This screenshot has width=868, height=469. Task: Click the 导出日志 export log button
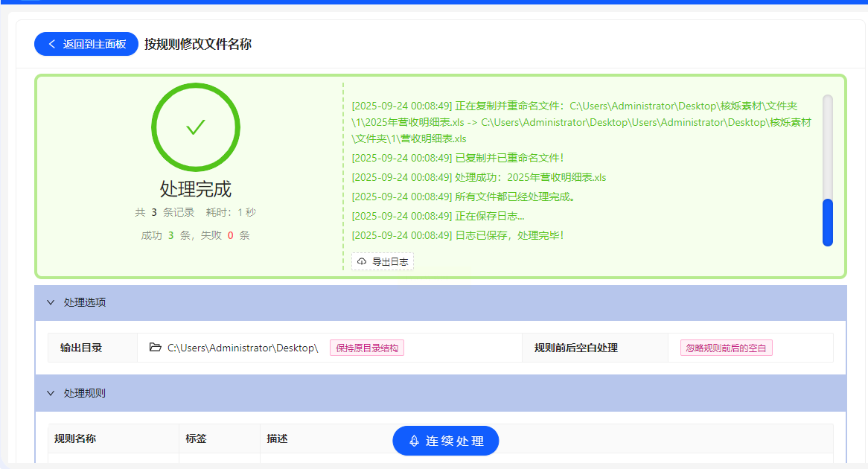coord(383,261)
